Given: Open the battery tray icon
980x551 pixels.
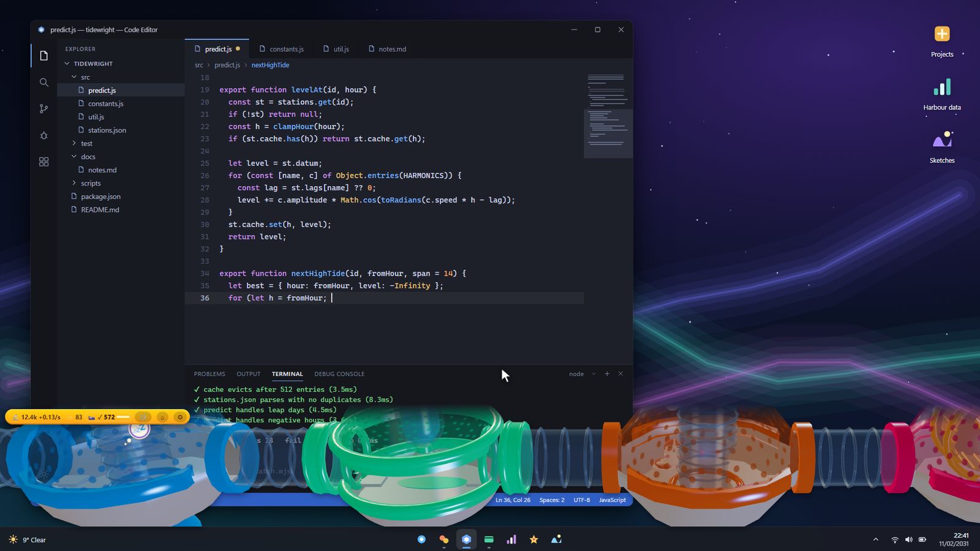Looking at the screenshot, I should coord(922,539).
